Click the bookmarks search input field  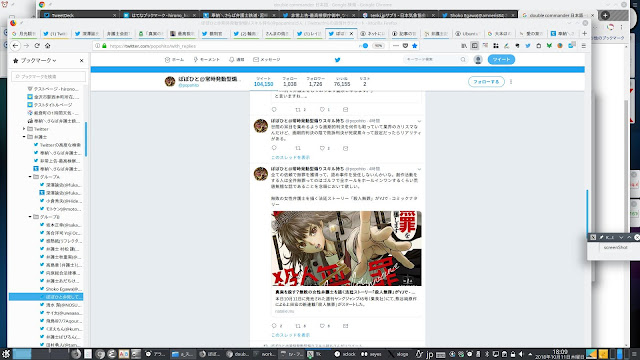coord(49,76)
